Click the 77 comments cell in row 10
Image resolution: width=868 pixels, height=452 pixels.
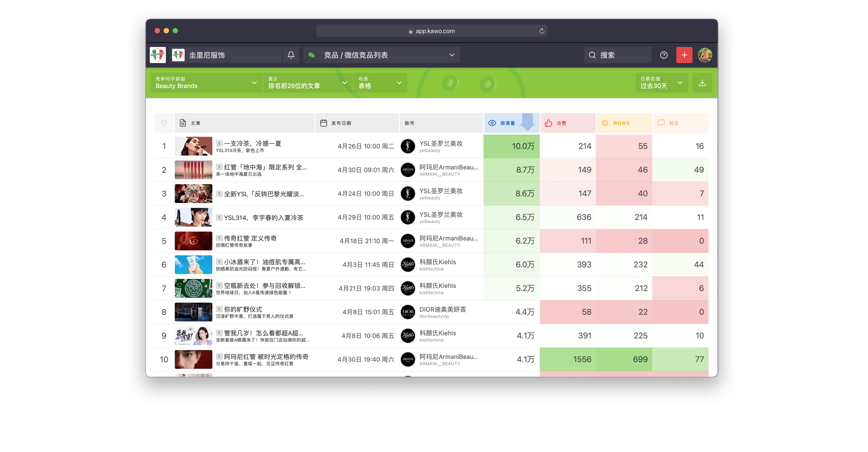(x=680, y=359)
